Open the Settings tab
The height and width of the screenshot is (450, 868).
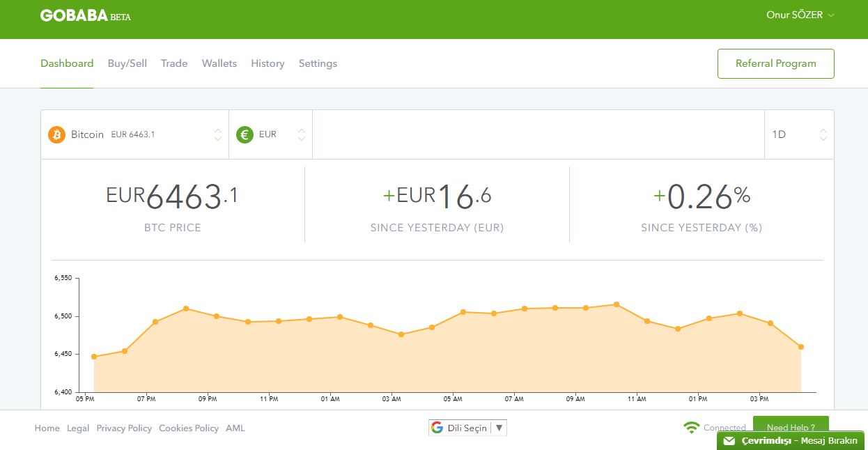tap(318, 63)
